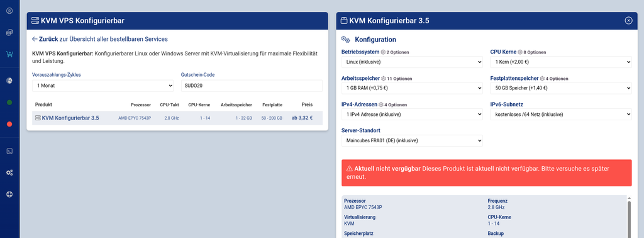
Task: Click the options icon next to CPU Kerne
Action: 520,52
